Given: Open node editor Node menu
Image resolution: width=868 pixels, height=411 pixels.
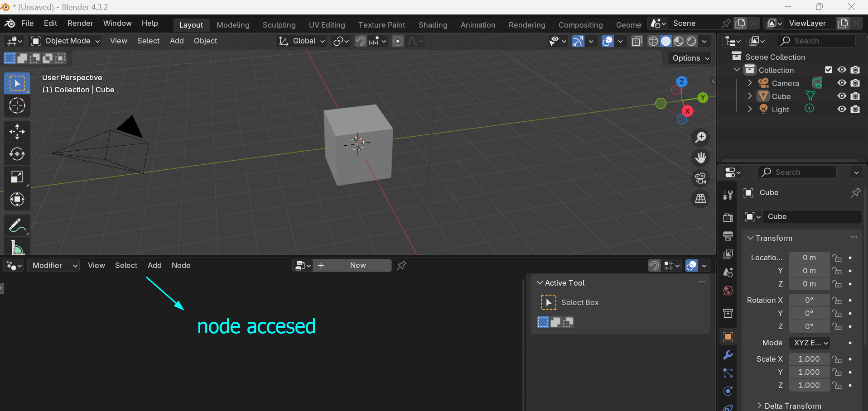Looking at the screenshot, I should coord(181,266).
